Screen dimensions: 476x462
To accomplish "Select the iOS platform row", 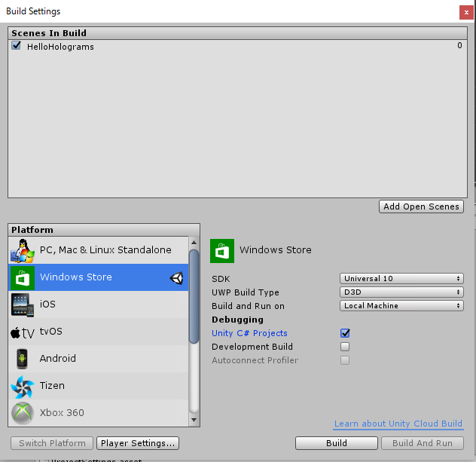I will [99, 304].
